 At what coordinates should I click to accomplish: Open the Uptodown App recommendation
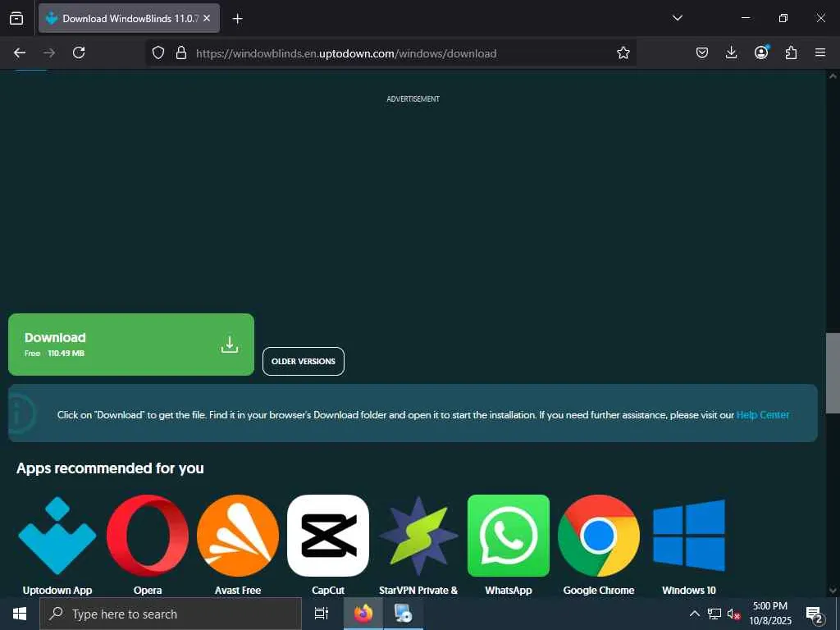pyautogui.click(x=57, y=536)
